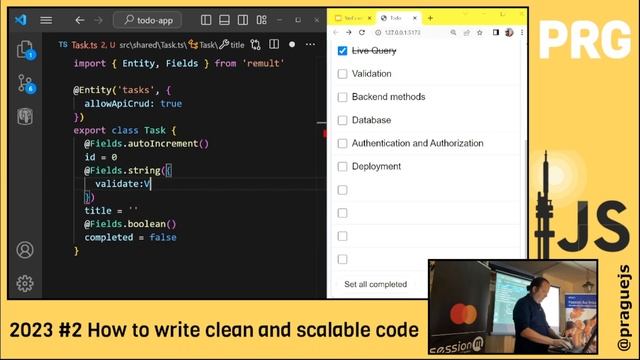The image size is (640, 360).
Task: Check the Validation task checkbox
Action: (x=342, y=74)
